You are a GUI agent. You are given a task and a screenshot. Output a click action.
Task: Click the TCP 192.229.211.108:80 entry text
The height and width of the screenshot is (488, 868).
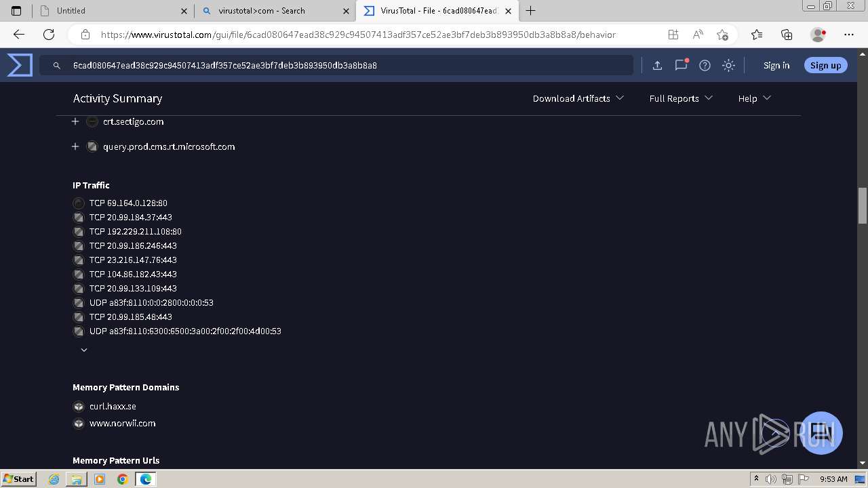(136, 231)
